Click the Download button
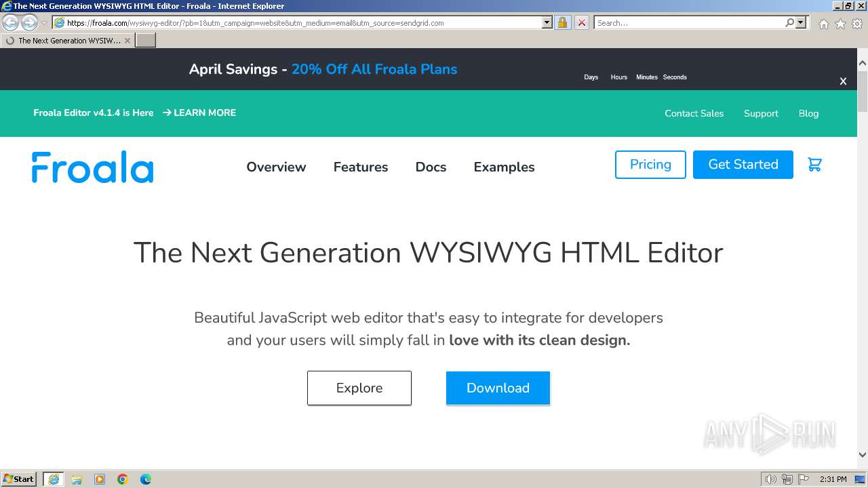Screen dimensions: 868x488 [498, 388]
